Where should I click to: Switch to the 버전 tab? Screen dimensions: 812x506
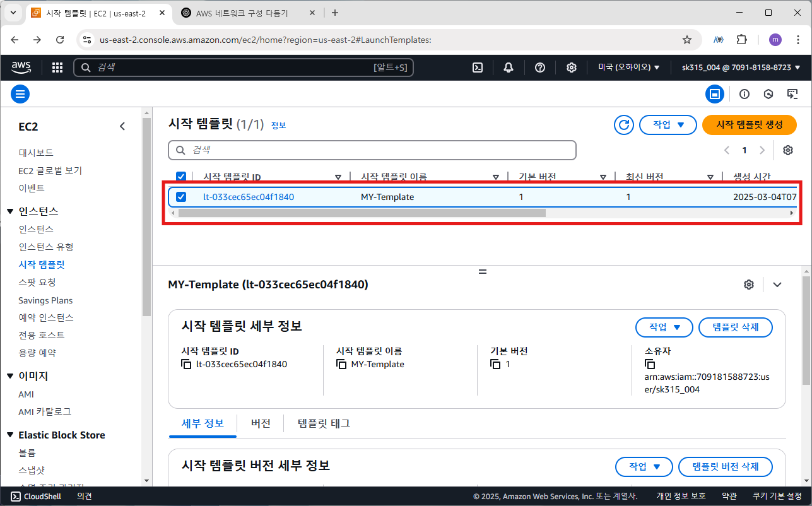(261, 423)
